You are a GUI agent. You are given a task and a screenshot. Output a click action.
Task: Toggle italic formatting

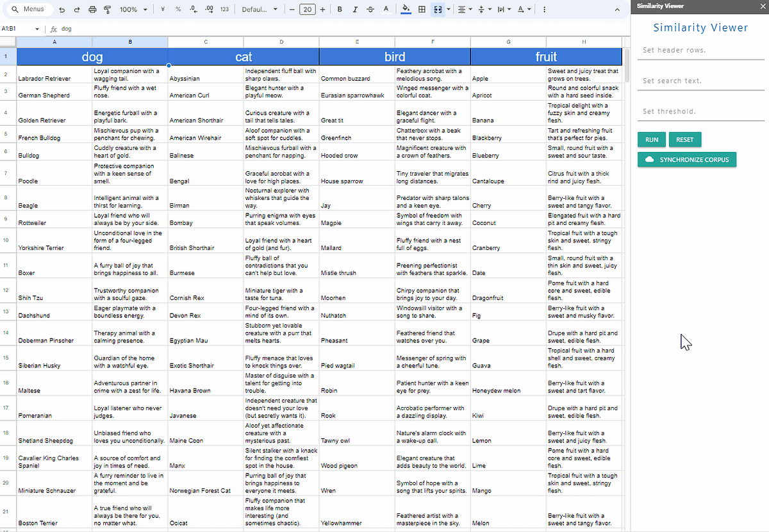[354, 10]
